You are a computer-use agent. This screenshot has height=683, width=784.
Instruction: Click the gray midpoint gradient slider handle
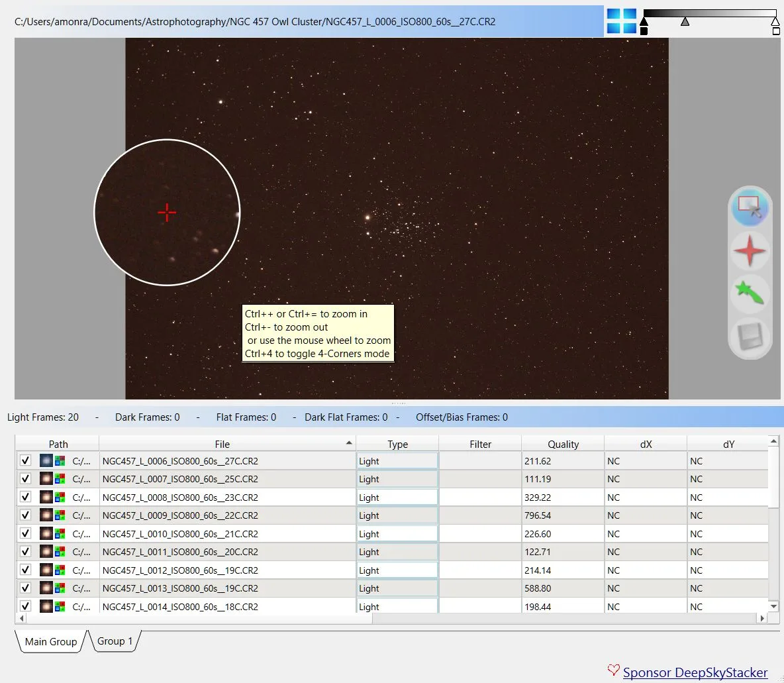(x=685, y=21)
